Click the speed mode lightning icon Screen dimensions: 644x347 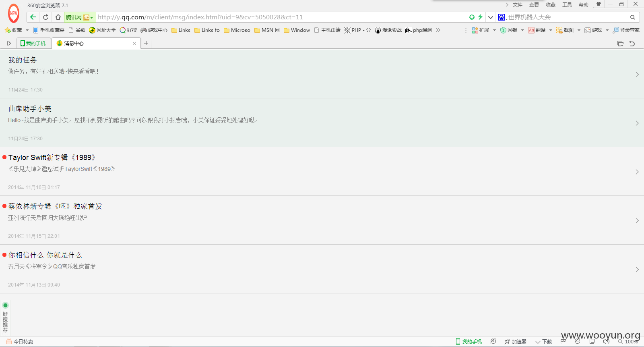click(x=480, y=17)
